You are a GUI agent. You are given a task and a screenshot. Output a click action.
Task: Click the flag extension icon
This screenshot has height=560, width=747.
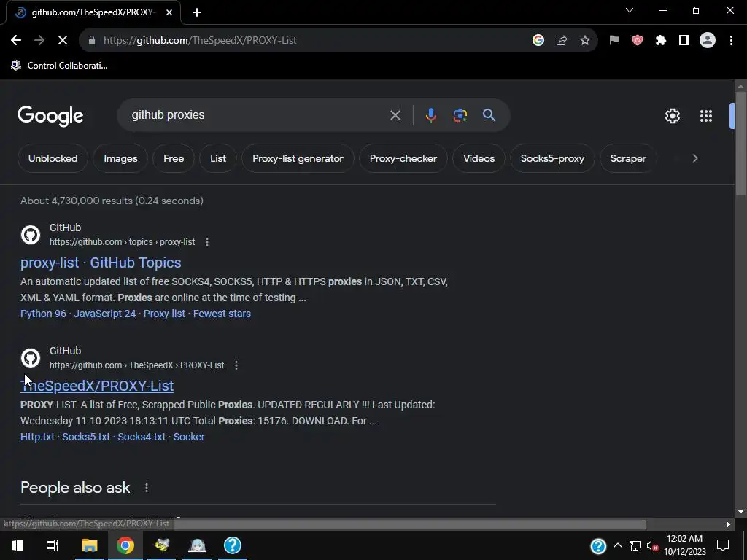[x=614, y=41]
